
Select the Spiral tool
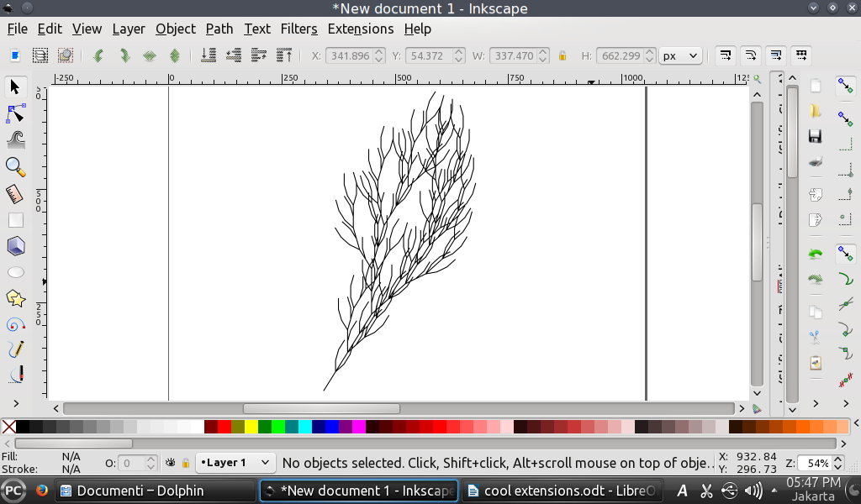pyautogui.click(x=15, y=324)
